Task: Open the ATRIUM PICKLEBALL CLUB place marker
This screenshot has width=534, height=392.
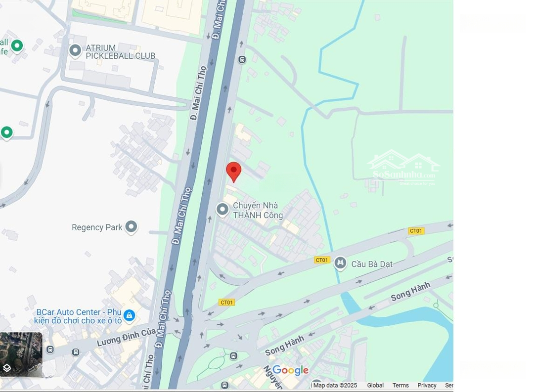Action: pyautogui.click(x=75, y=51)
